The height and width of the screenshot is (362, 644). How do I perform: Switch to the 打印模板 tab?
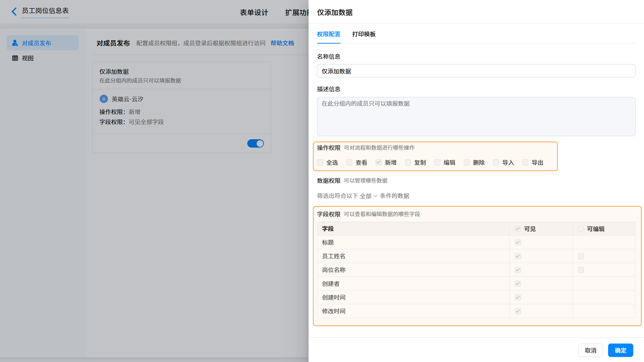(364, 34)
